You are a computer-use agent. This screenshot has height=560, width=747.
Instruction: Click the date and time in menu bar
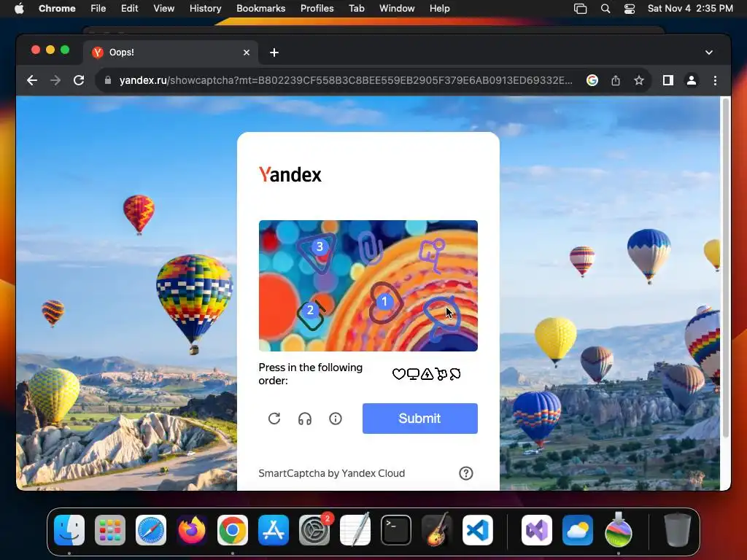(690, 9)
